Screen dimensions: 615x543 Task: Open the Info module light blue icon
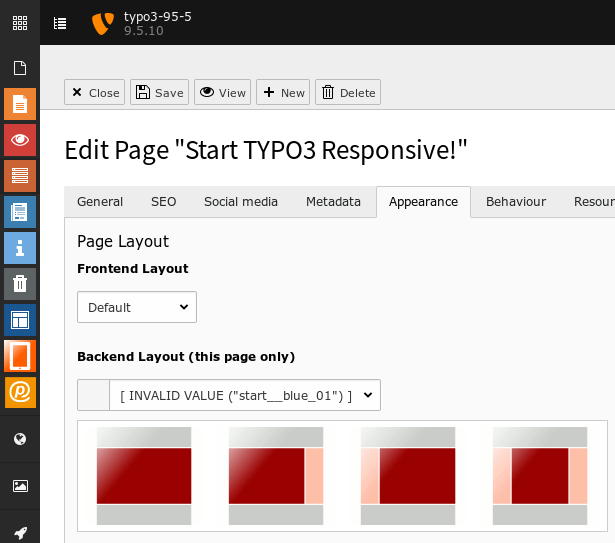(x=20, y=248)
